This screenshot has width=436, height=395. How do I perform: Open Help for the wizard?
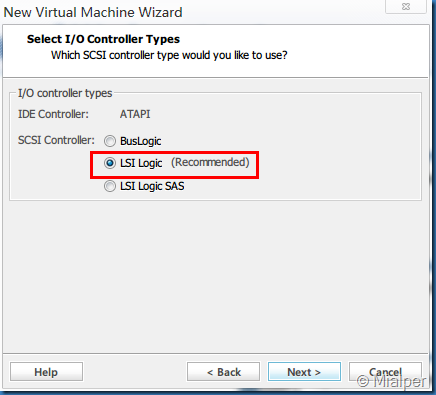tap(46, 372)
